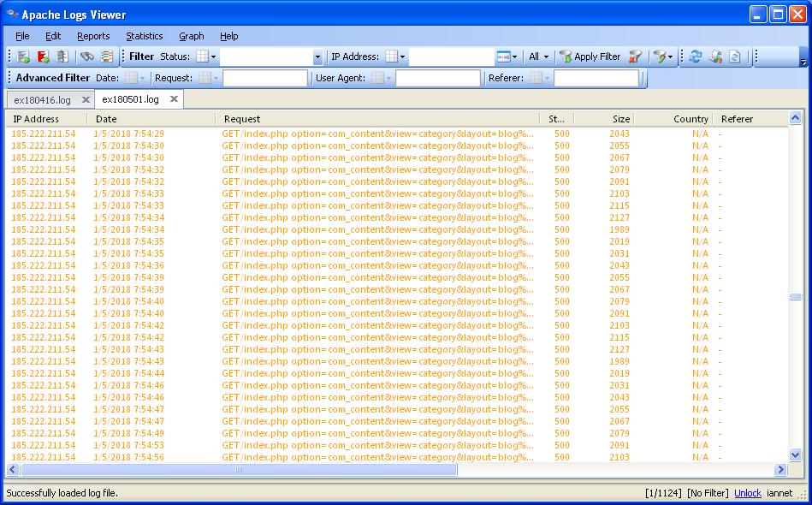The width and height of the screenshot is (812, 505).
Task: Click the add log file icon with green plus
Action: click(x=23, y=56)
